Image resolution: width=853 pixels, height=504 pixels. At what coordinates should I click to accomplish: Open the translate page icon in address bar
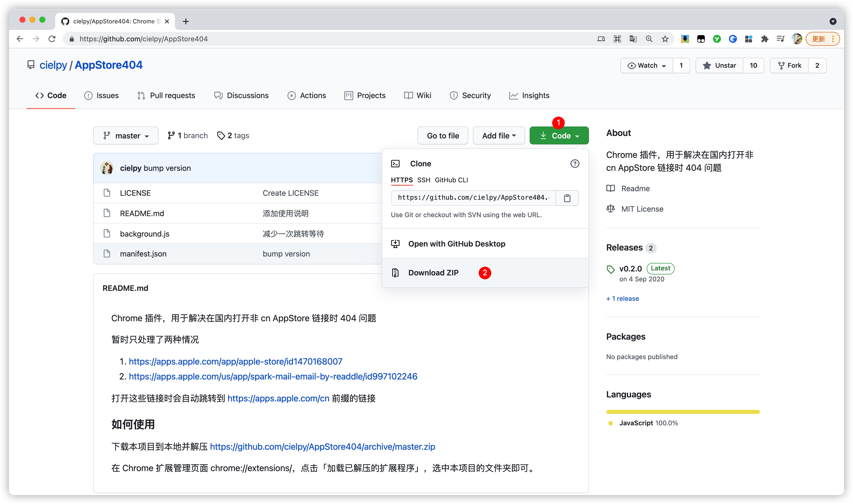(x=633, y=39)
